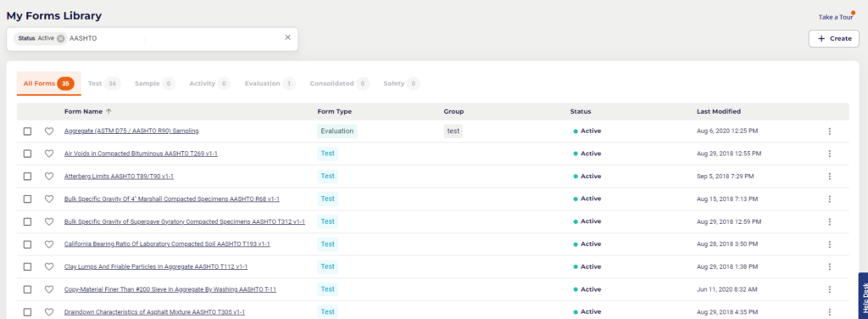Select checkbox for California Bearing Ratio form
The width and height of the screenshot is (868, 319).
tap(27, 243)
